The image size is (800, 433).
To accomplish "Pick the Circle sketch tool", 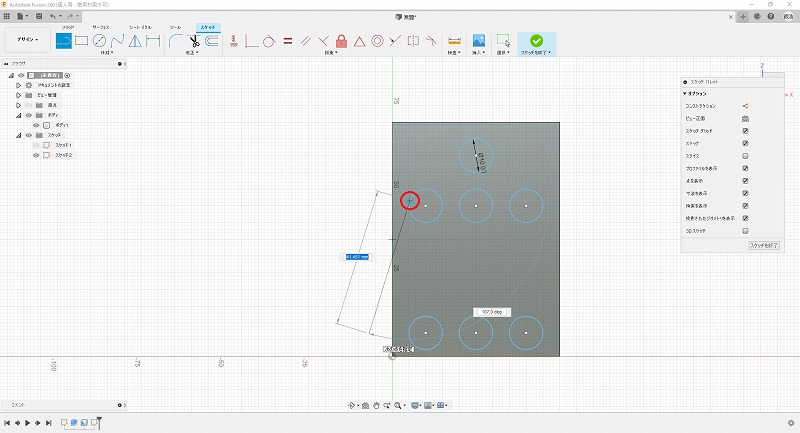I will tap(99, 41).
